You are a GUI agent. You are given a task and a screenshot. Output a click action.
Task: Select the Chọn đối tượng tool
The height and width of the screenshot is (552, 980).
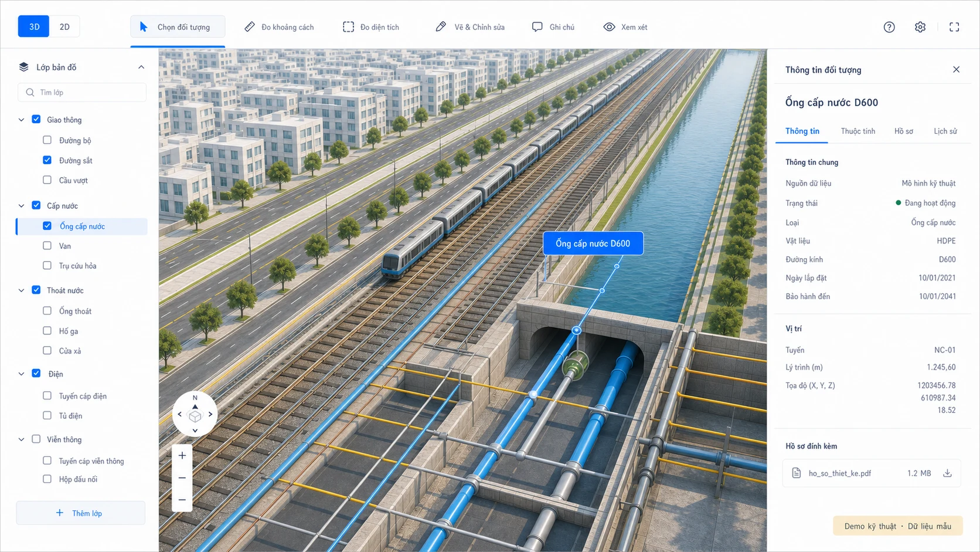(x=178, y=27)
